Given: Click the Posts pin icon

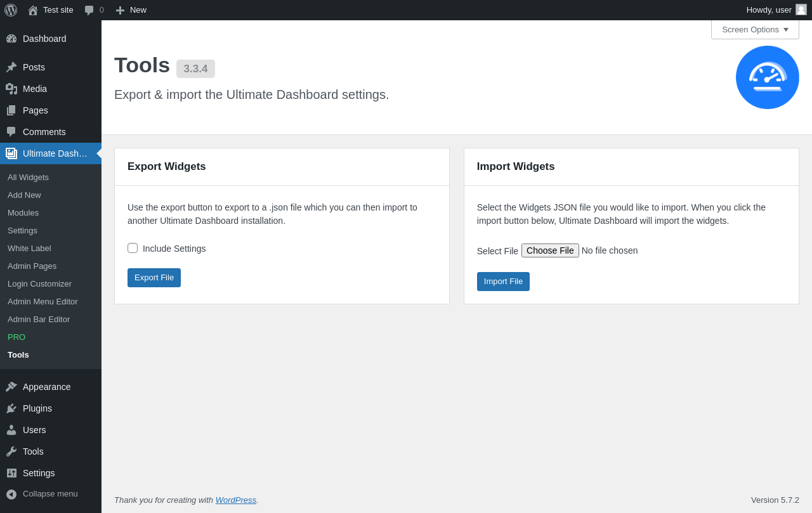Looking at the screenshot, I should (11, 67).
